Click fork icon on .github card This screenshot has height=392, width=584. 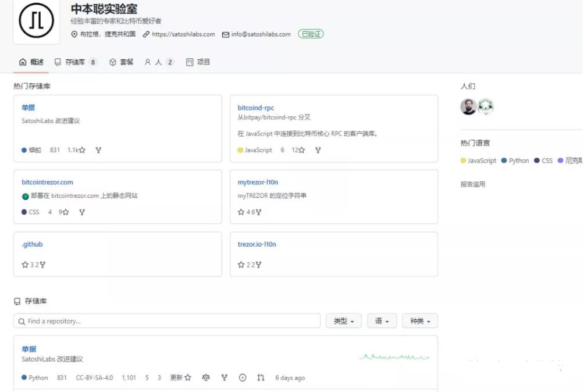(42, 265)
